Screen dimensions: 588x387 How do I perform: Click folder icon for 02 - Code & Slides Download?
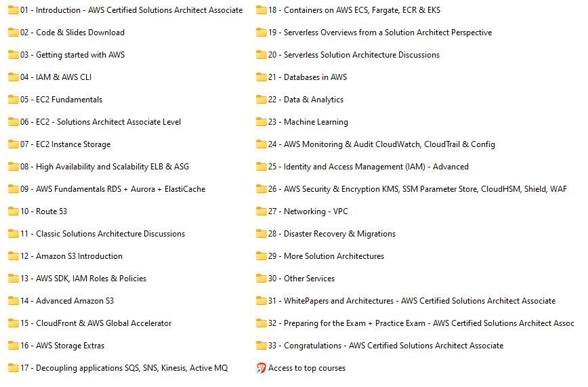pos(13,33)
